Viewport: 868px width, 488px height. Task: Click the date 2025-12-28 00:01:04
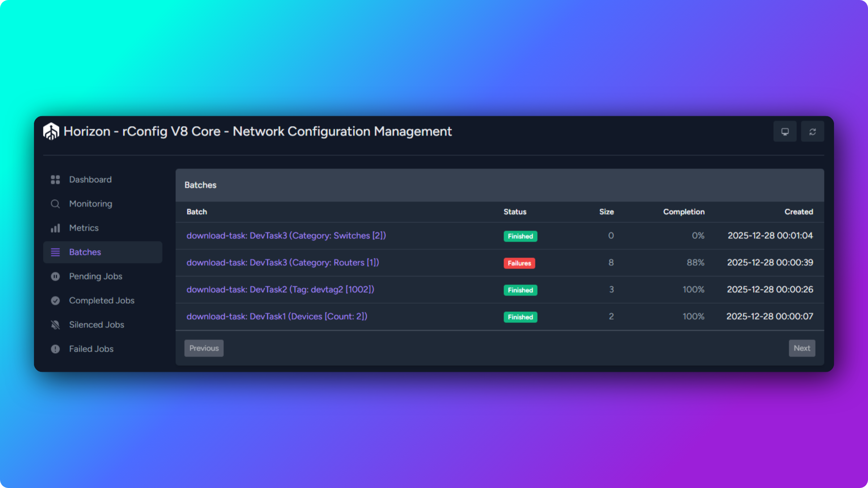[770, 236]
